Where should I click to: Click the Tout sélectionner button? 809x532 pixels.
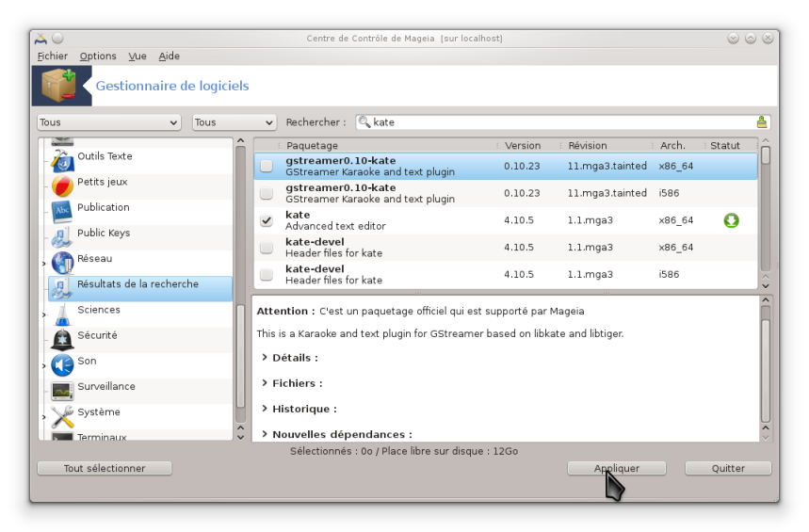(x=105, y=468)
